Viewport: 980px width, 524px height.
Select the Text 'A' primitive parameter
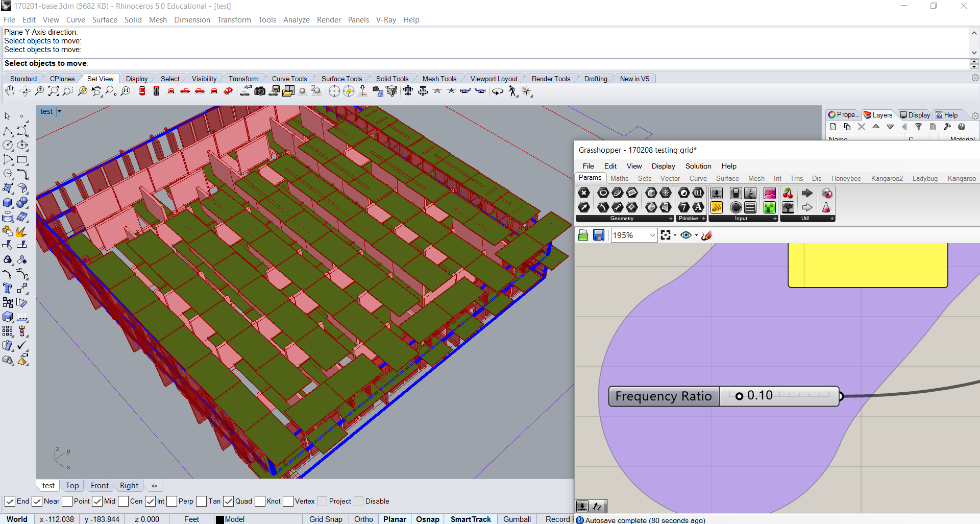point(698,207)
